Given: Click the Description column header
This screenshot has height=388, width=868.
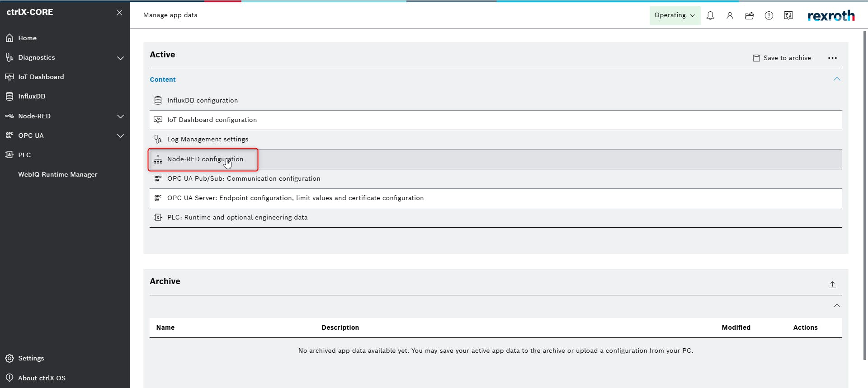Looking at the screenshot, I should 340,327.
